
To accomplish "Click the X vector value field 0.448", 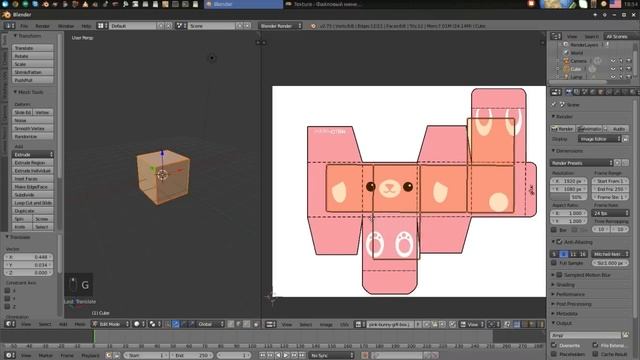I will click(29, 257).
